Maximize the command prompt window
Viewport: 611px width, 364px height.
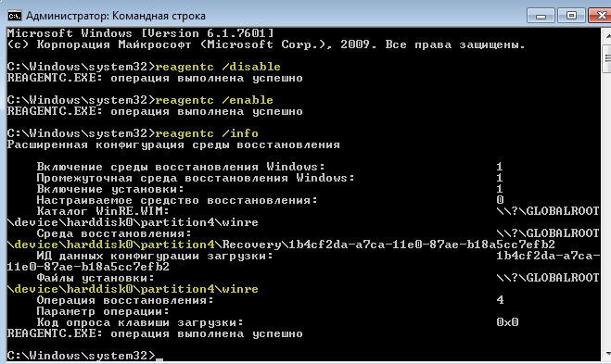pos(571,16)
